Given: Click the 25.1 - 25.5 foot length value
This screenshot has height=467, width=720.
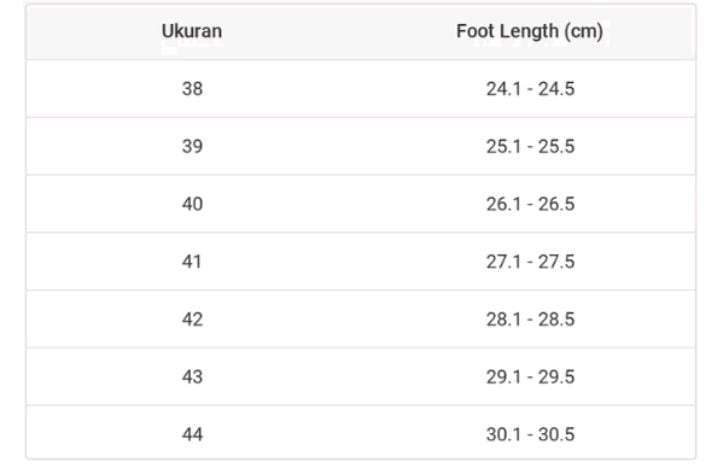Looking at the screenshot, I should tap(529, 147).
